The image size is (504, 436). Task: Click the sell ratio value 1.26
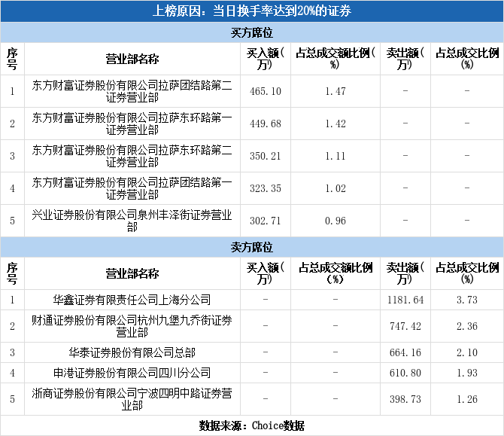[x=467, y=399]
